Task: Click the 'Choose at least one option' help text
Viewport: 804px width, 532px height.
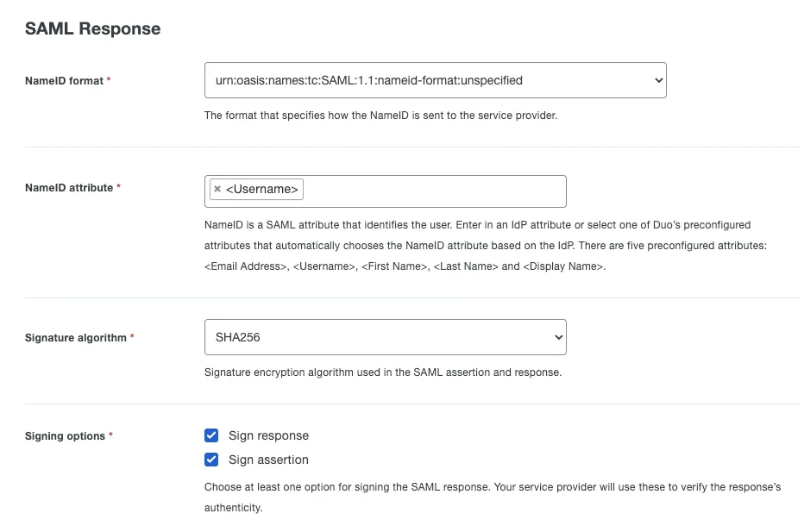Action: click(493, 498)
